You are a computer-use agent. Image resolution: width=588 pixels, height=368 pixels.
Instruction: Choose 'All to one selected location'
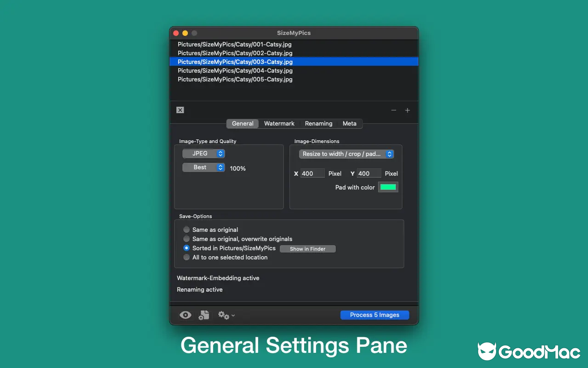click(x=187, y=257)
